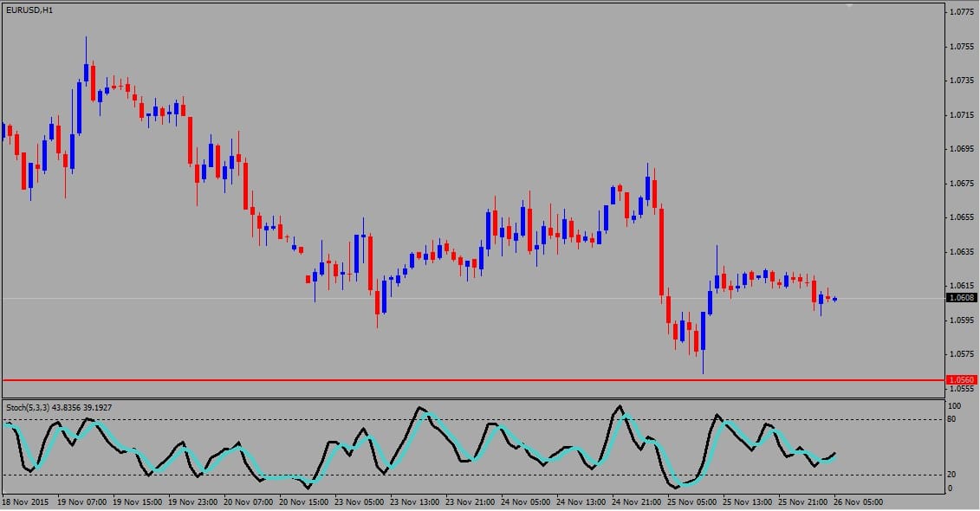Click the 1.0635 price scale value
The height and width of the screenshot is (511, 980).
click(961, 252)
